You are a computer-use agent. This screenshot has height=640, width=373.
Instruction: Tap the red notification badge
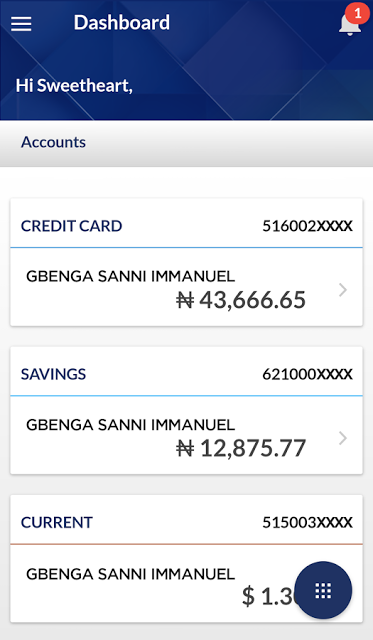357,14
